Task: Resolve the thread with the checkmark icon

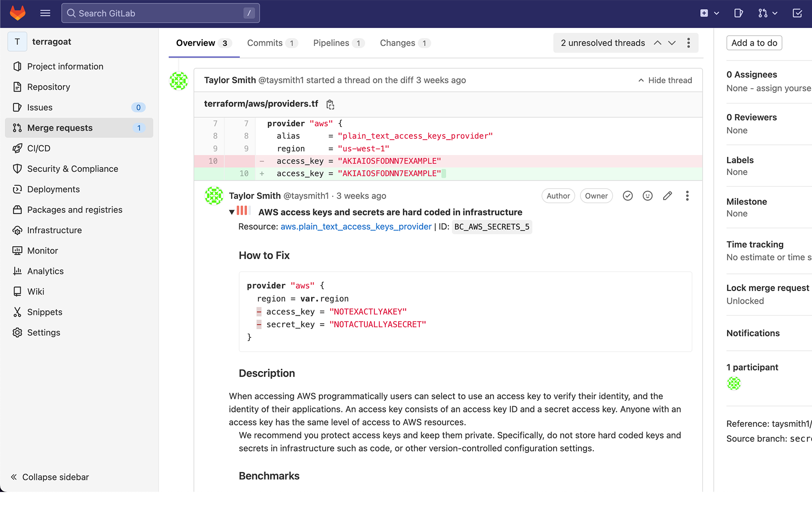Action: pyautogui.click(x=628, y=196)
